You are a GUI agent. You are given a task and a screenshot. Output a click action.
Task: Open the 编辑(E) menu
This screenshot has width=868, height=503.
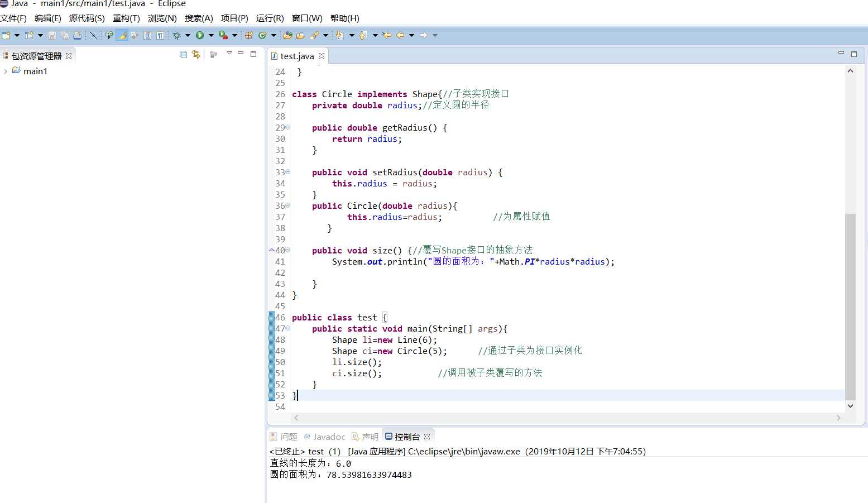[48, 18]
